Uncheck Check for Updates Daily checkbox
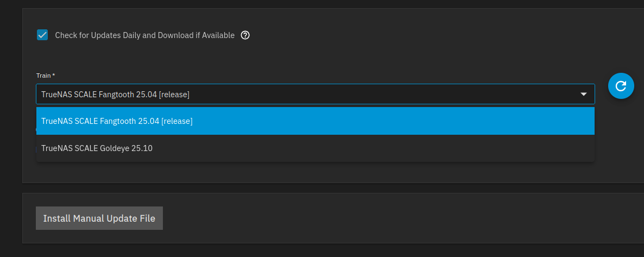The image size is (644, 257). click(x=42, y=35)
